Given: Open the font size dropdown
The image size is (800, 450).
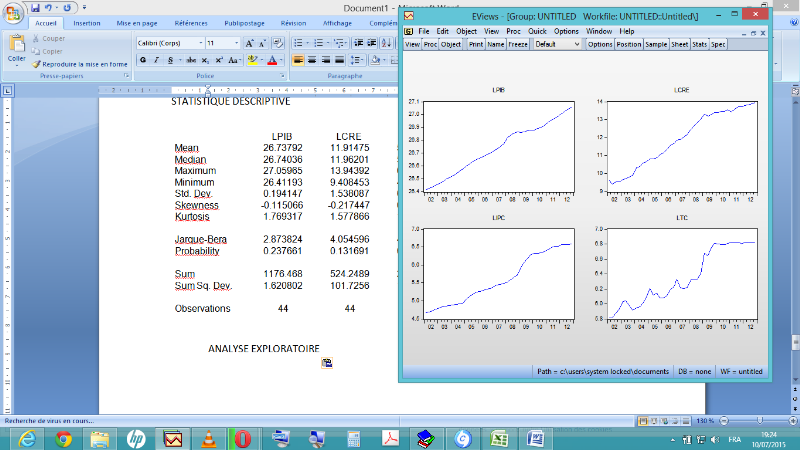Looking at the screenshot, I should (x=235, y=43).
